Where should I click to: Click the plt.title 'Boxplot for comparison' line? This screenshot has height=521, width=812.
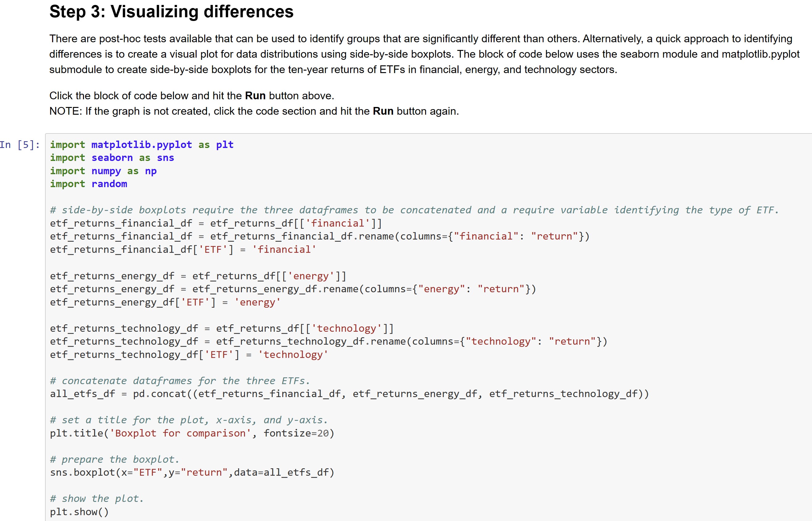[x=192, y=433]
